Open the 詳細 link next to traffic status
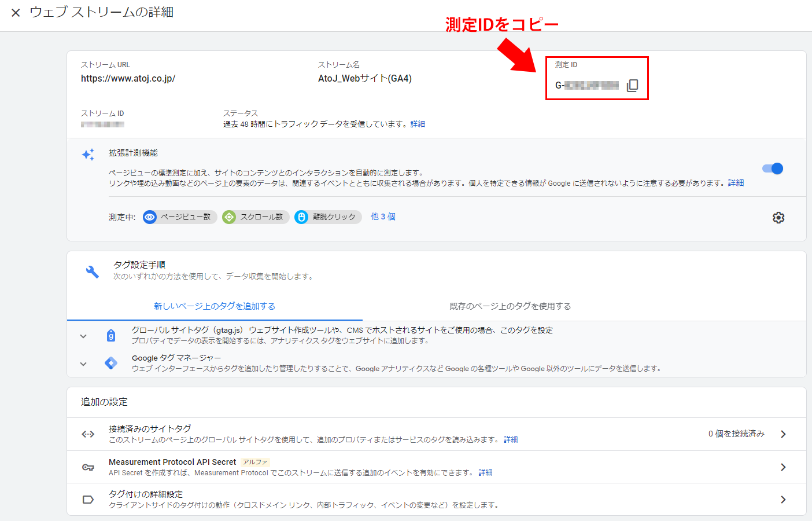The image size is (812, 521). pyautogui.click(x=418, y=124)
